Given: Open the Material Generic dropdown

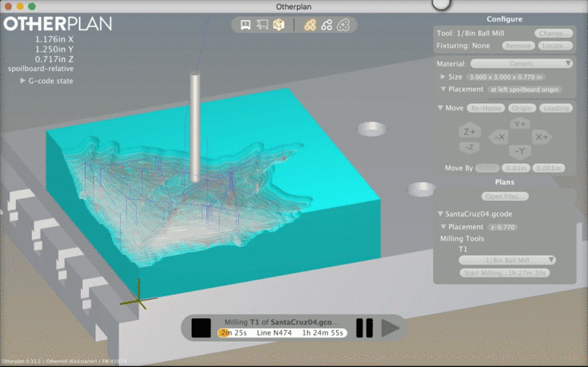Looking at the screenshot, I should click(x=522, y=64).
